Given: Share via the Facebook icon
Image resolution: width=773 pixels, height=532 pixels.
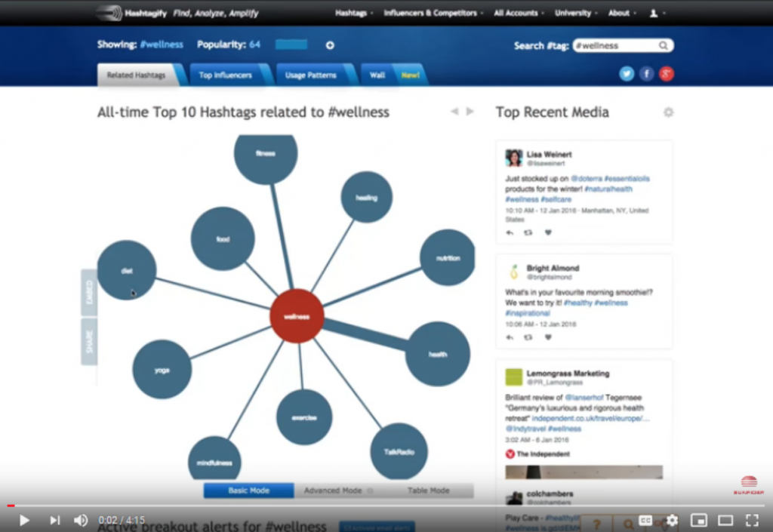Looking at the screenshot, I should click(646, 74).
